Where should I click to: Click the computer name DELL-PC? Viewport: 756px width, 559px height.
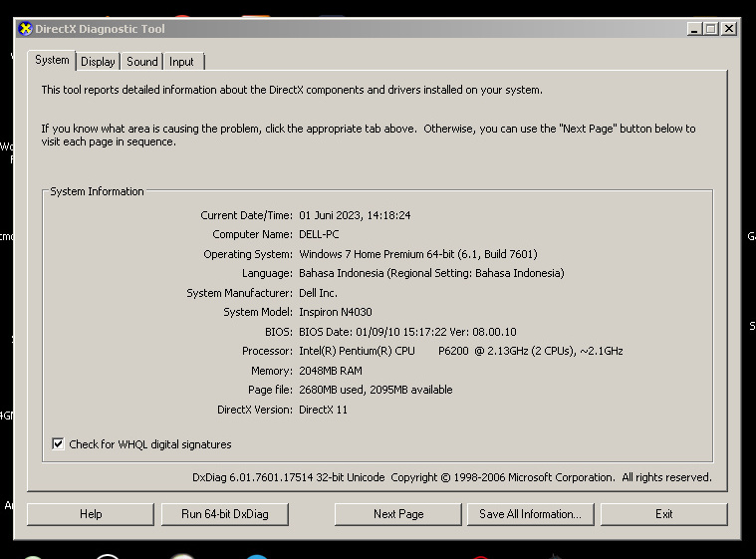319,234
